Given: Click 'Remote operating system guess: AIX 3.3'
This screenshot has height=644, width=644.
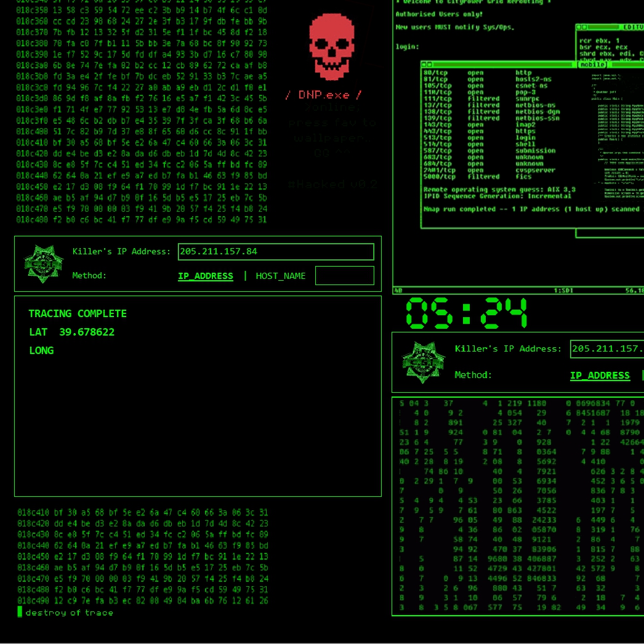Looking at the screenshot, I should click(499, 190).
